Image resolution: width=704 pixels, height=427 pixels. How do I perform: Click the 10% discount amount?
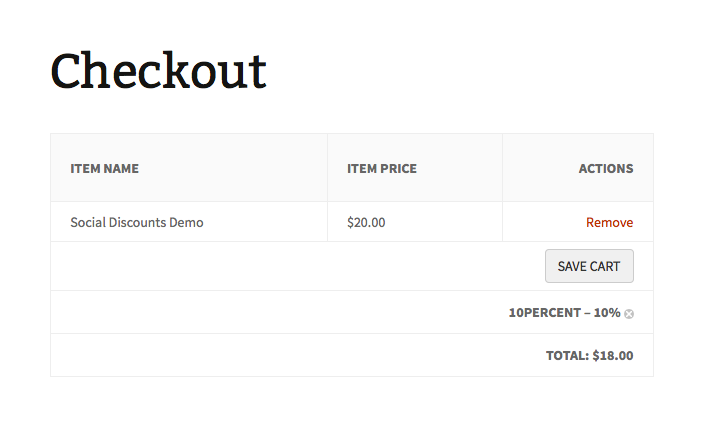point(607,312)
